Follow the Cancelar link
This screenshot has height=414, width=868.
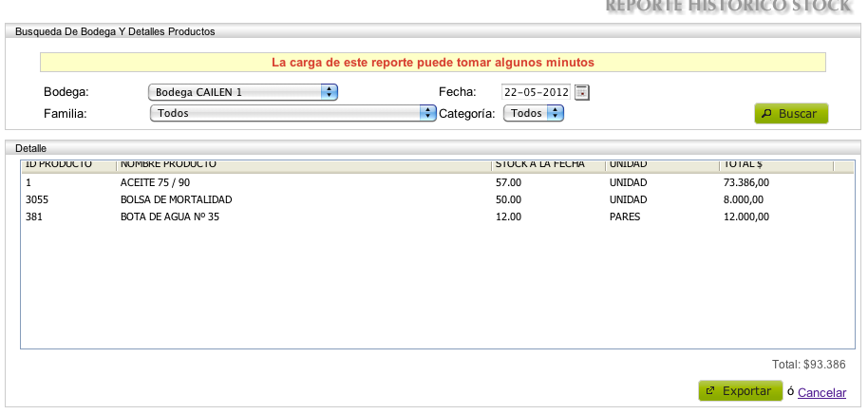point(821,392)
